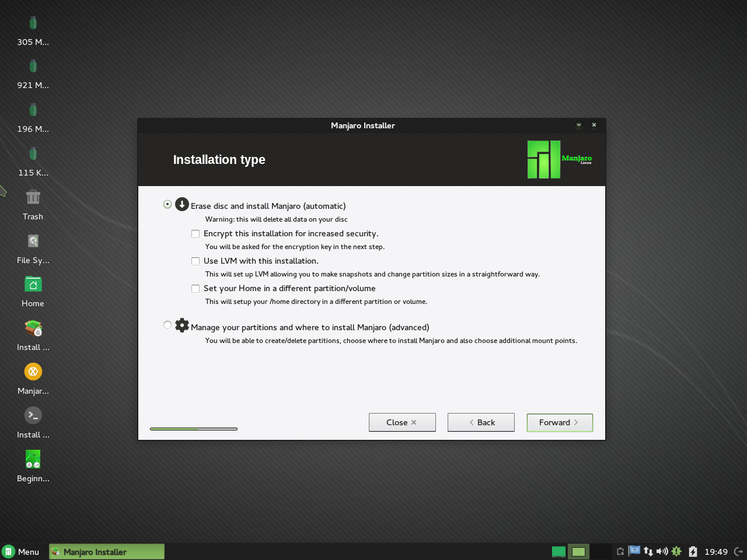Open the green update notifier tray icon

pyautogui.click(x=676, y=551)
